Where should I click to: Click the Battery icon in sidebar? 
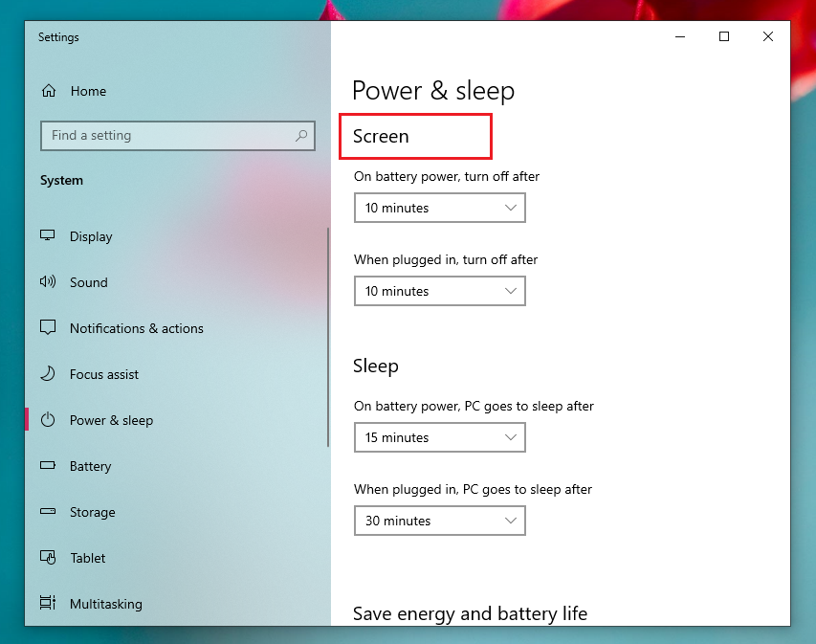coord(48,465)
